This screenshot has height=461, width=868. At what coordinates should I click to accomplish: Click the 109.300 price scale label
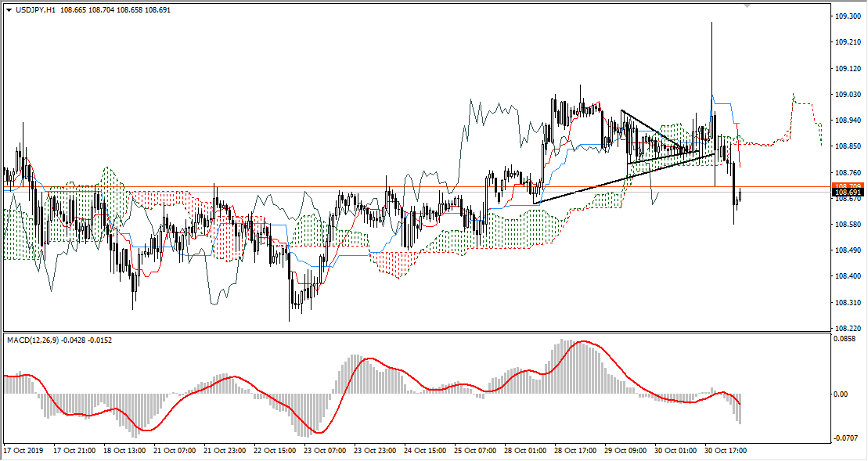(x=847, y=16)
